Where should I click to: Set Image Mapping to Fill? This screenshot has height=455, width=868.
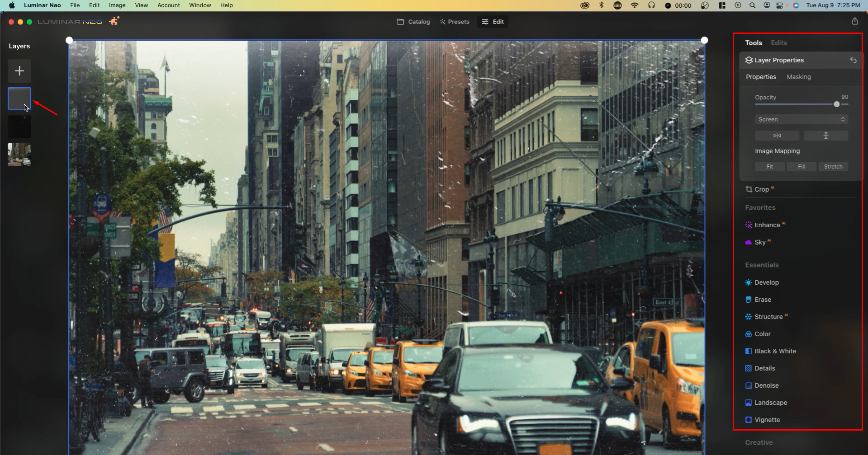coord(802,167)
